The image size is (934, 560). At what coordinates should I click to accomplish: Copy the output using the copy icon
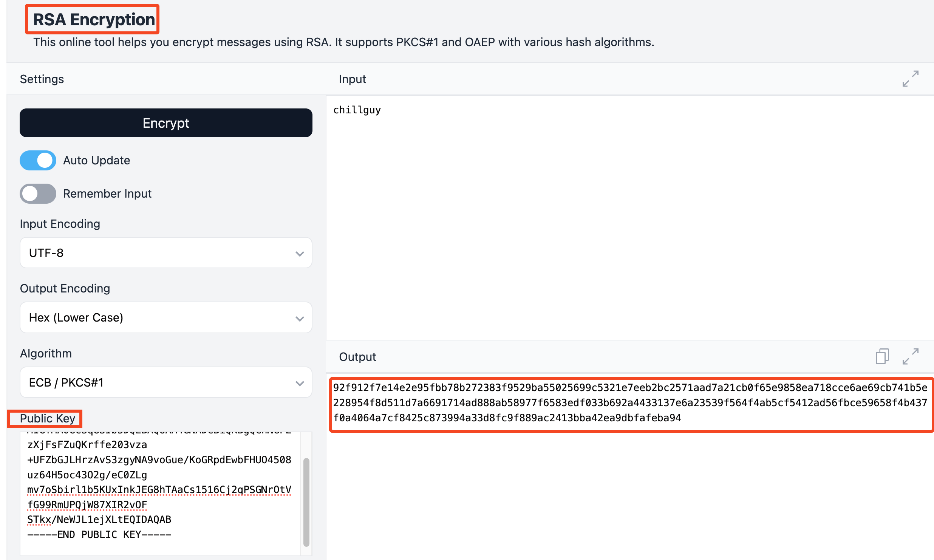[x=882, y=356]
